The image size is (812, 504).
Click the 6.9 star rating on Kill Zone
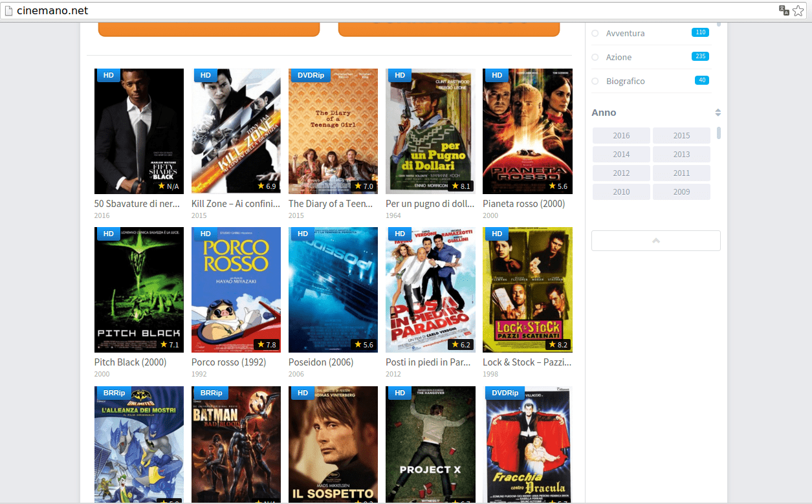tap(267, 186)
